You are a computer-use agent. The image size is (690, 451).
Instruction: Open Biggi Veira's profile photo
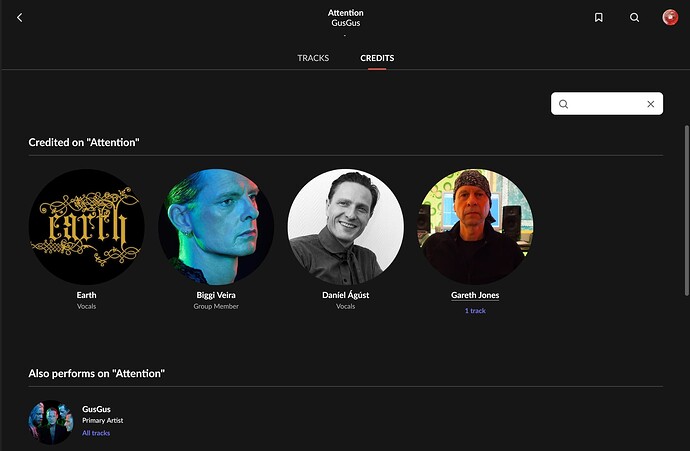pyautogui.click(x=216, y=226)
